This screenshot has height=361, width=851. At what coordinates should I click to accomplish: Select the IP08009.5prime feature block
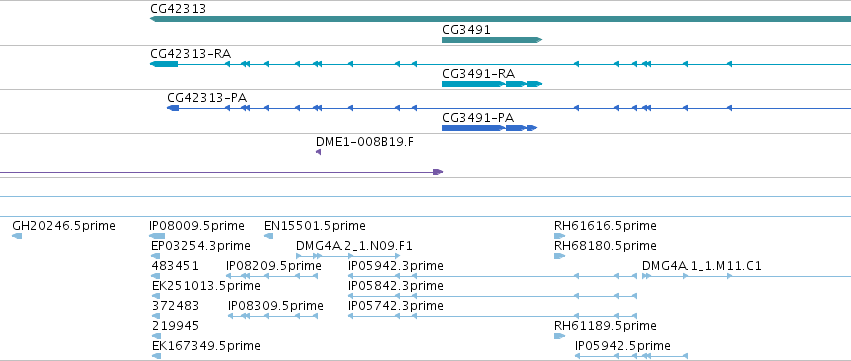click(x=157, y=236)
